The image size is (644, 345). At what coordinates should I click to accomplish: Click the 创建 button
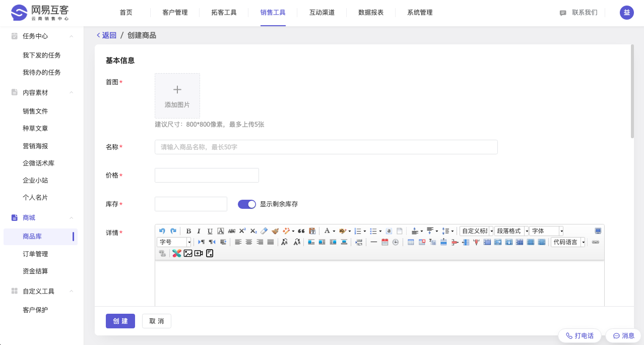(120, 321)
